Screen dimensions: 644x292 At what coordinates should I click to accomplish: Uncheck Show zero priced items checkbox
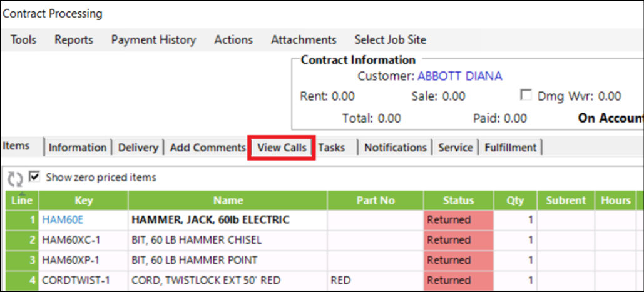click(x=34, y=177)
